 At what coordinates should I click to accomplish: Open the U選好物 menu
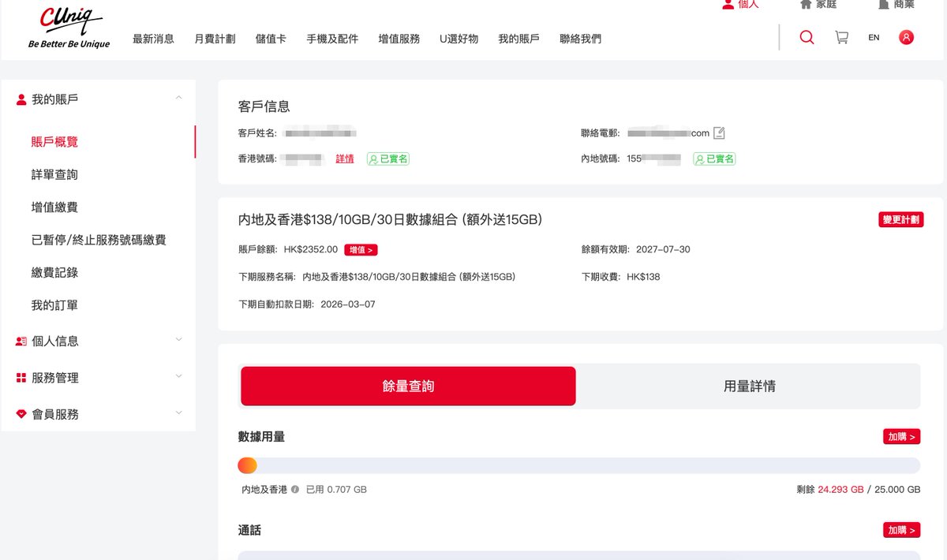(x=459, y=39)
